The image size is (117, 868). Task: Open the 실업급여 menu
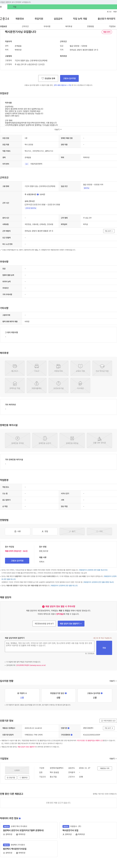point(58,19)
